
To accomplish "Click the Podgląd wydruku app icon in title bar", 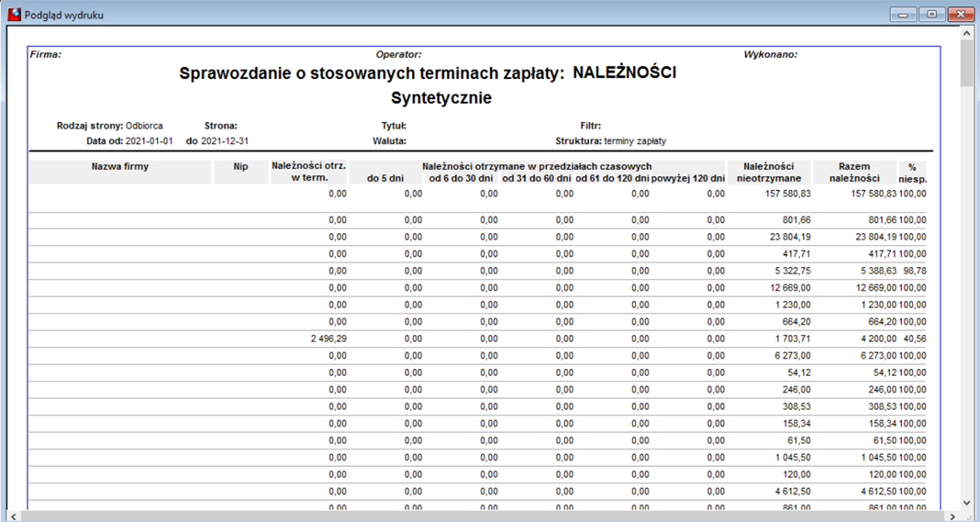I will coord(14,15).
